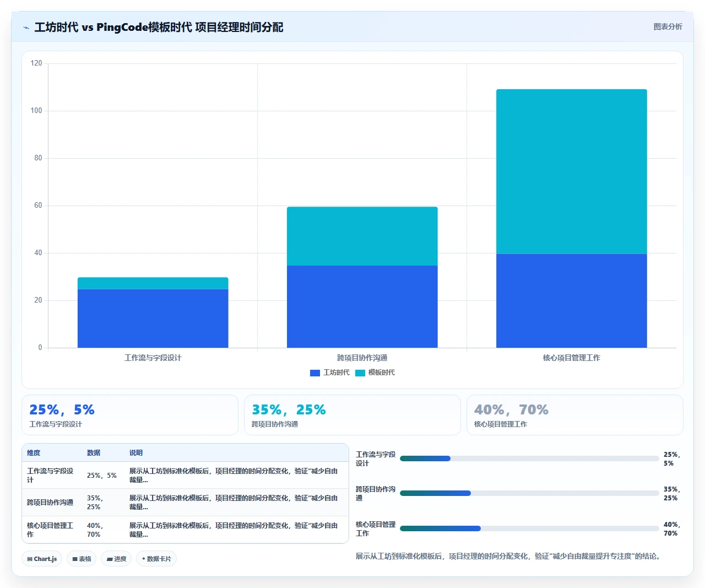Open the 25%, 5% 工作流与字段设计 data card

pos(130,415)
